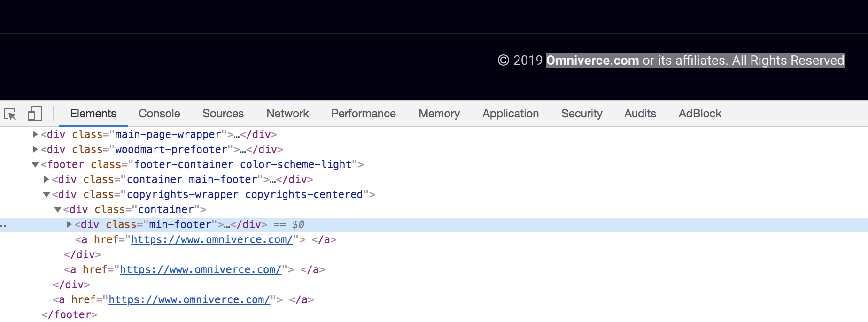Select the Memory tab
The width and height of the screenshot is (868, 322).
[x=439, y=114]
